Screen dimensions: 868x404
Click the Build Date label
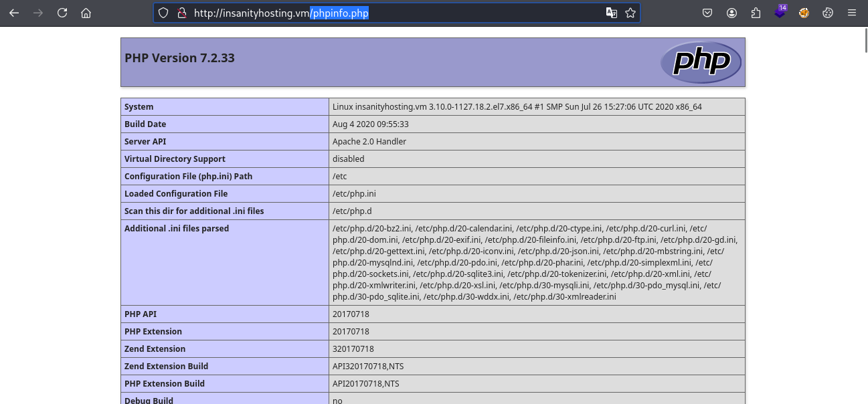pyautogui.click(x=145, y=124)
